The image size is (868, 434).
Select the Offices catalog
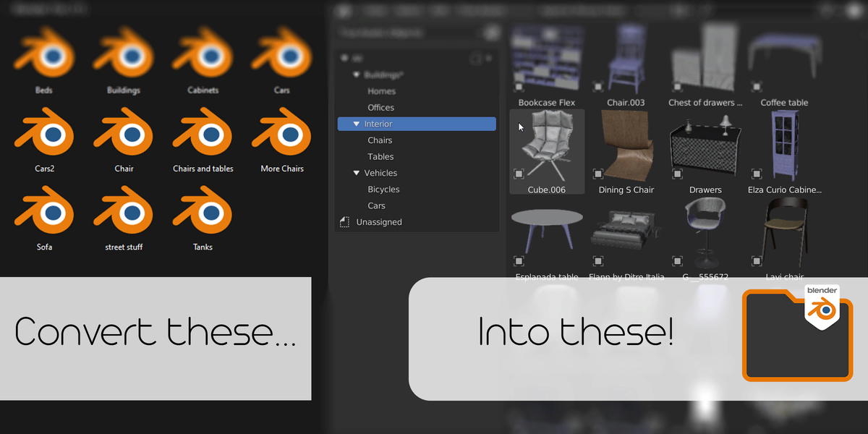[x=380, y=108]
